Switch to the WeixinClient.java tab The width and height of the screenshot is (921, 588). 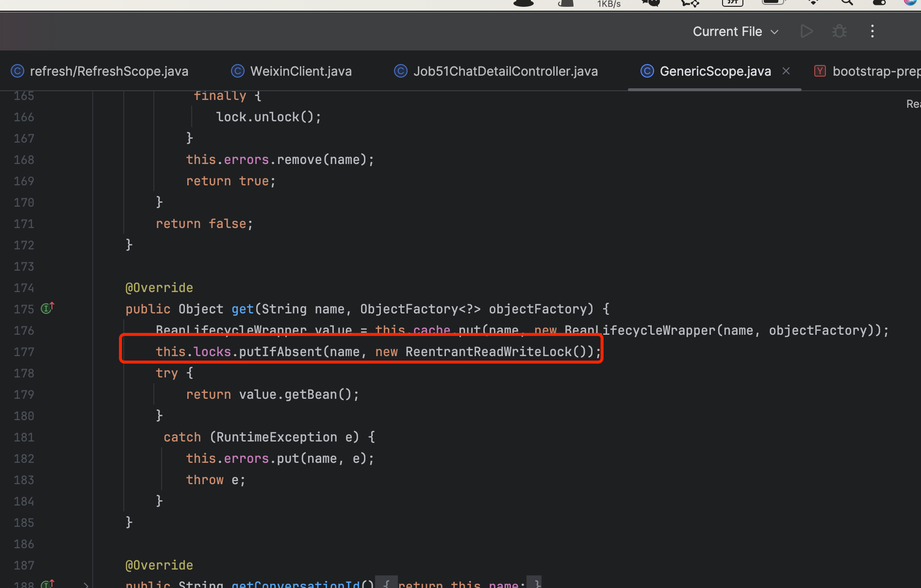point(300,71)
